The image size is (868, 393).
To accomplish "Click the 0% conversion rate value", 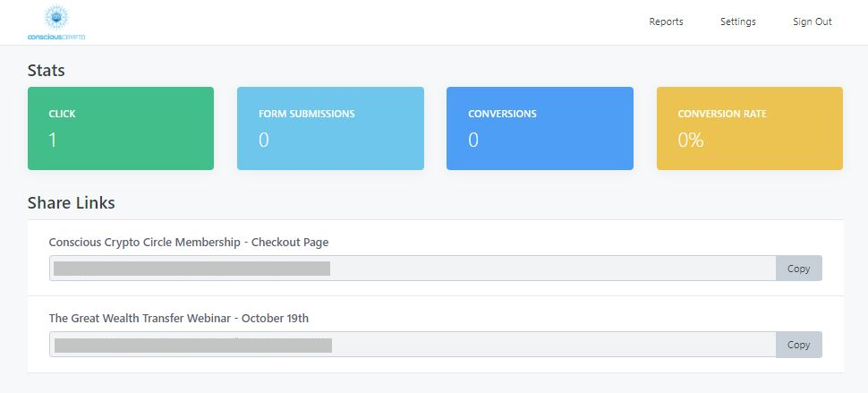I will click(x=690, y=140).
